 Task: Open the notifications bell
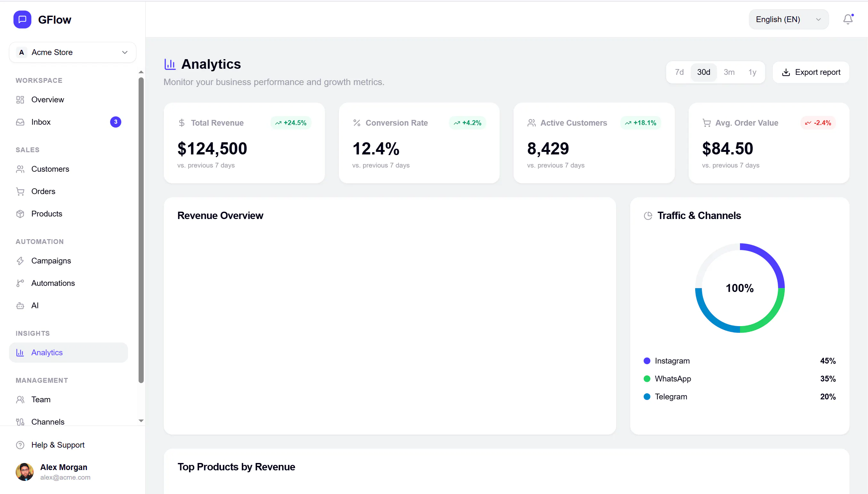tap(848, 19)
